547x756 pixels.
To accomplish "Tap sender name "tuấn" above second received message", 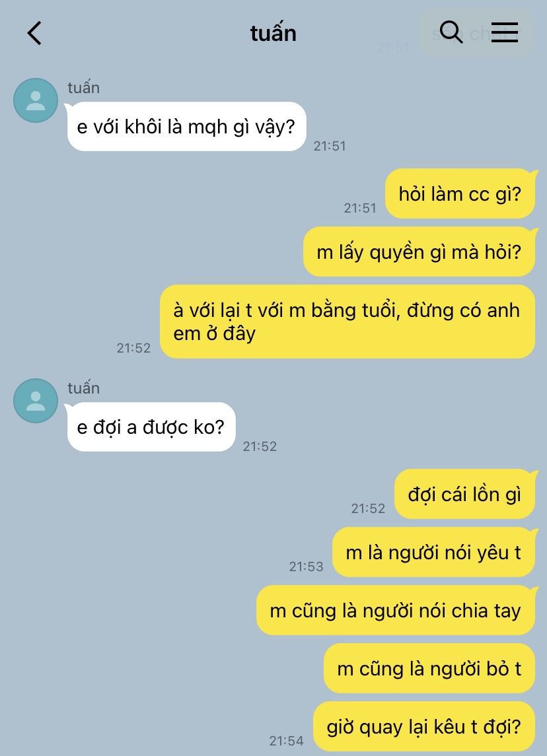I will coord(83,388).
